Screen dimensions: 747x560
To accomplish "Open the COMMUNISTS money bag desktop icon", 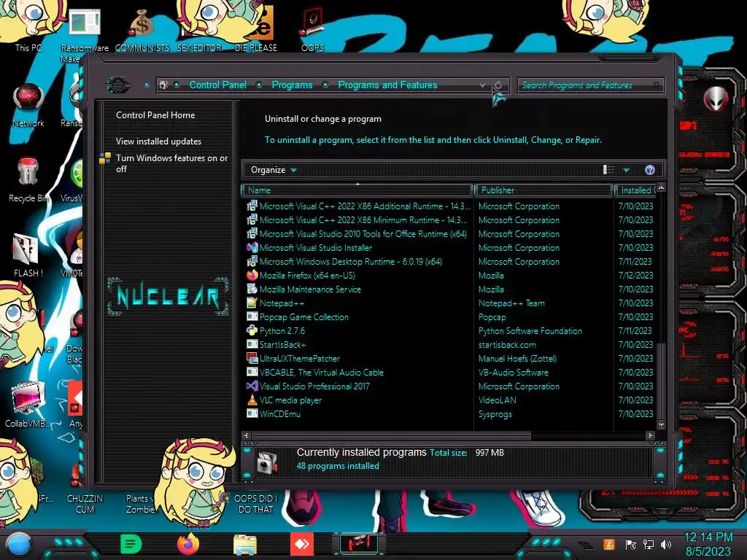I will coord(142,29).
